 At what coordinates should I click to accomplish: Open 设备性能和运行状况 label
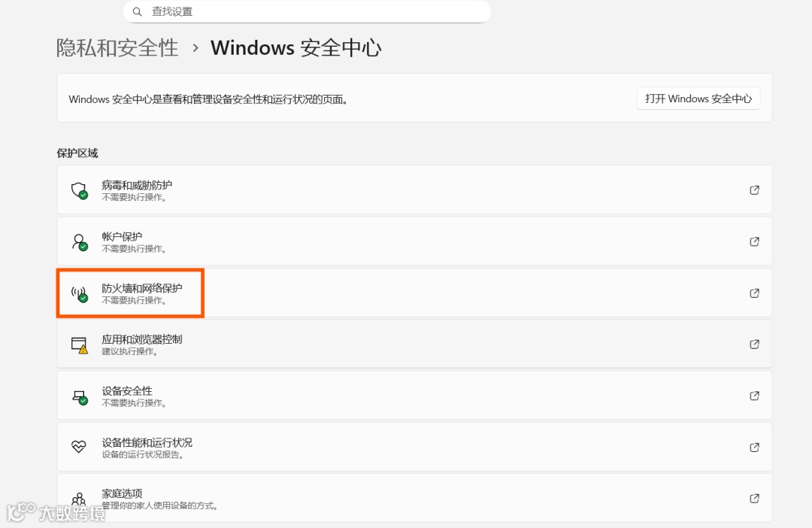[x=147, y=442]
